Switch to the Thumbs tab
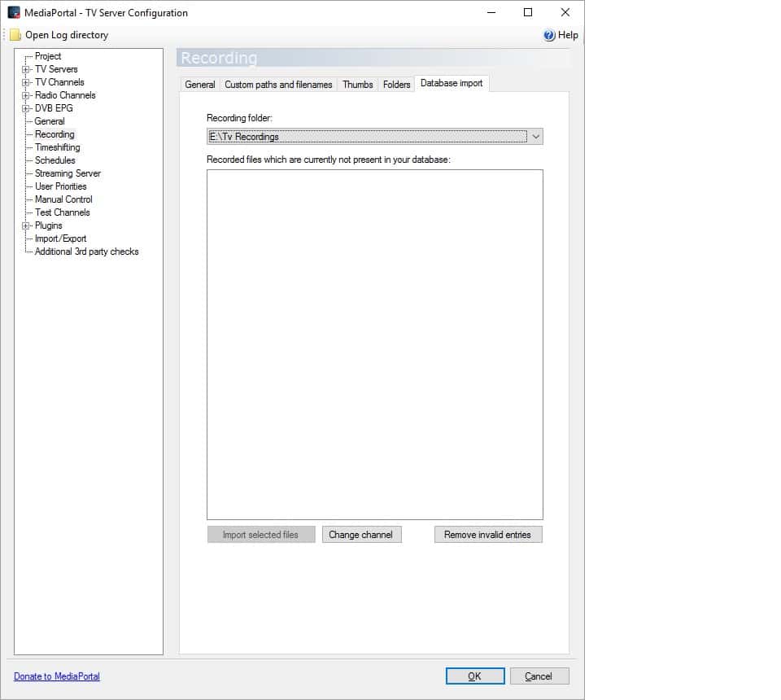781x700 pixels. click(x=357, y=85)
